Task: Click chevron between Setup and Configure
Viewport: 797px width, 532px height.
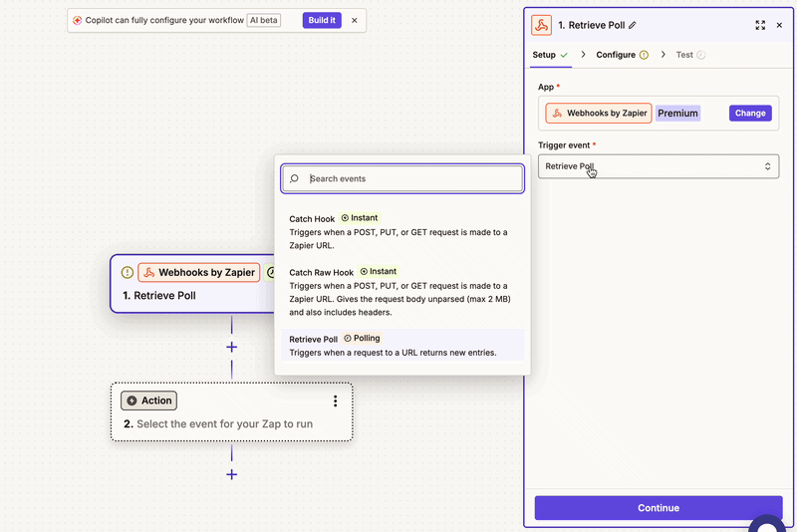Action: [583, 55]
